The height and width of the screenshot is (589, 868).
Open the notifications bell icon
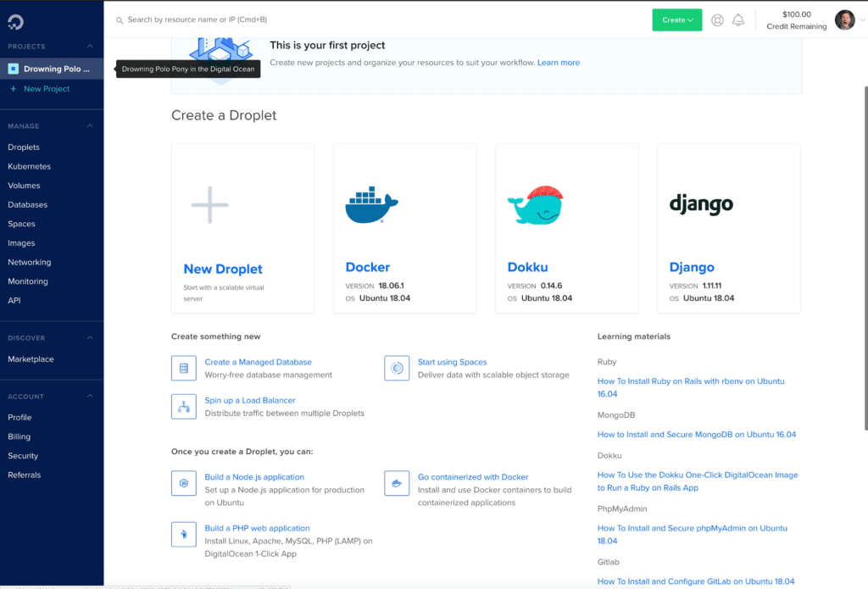pyautogui.click(x=738, y=20)
